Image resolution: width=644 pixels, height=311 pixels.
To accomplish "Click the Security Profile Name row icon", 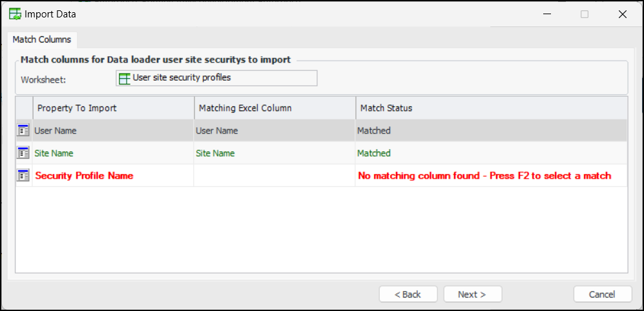I will coord(23,176).
